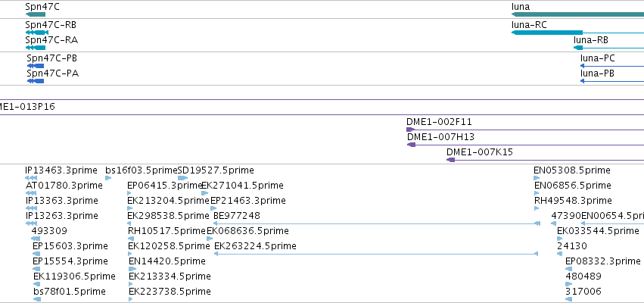Click the EK263224.5prime EST line
Image resolution: width=644 pixels, height=303 pixels.
376,254
